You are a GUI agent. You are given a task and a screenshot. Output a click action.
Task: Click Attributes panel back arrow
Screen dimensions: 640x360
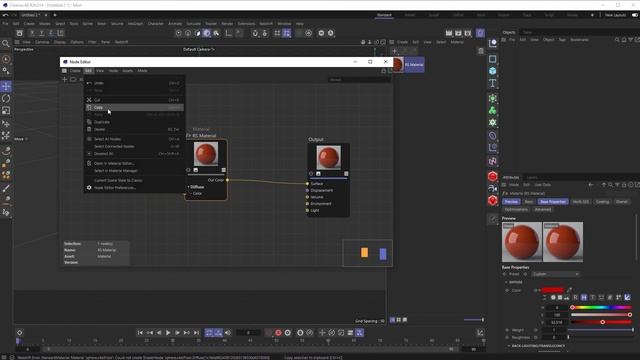pos(591,185)
